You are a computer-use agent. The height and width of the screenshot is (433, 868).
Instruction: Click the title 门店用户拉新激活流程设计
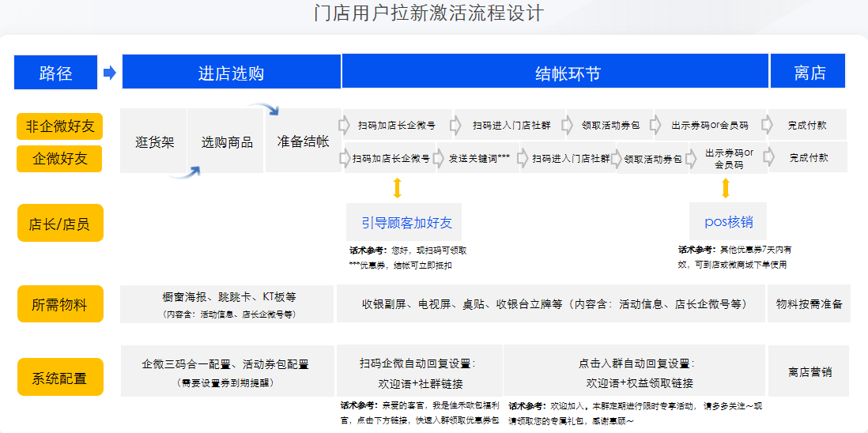click(429, 13)
